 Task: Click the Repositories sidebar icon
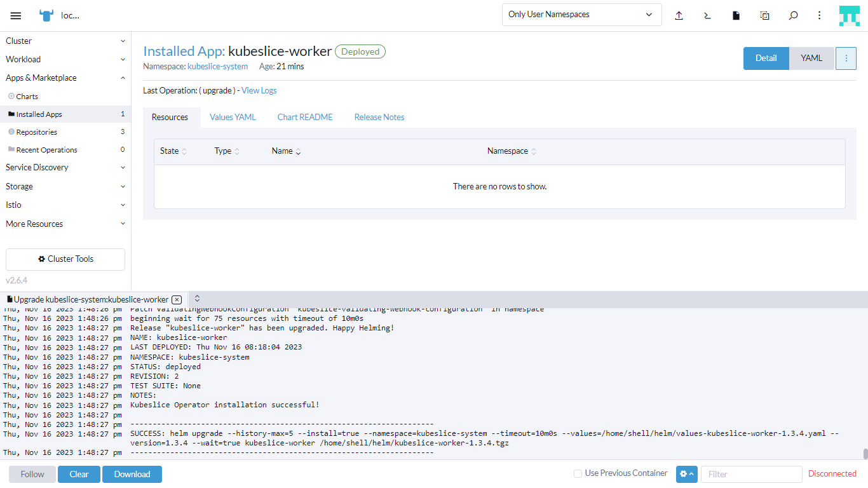(11, 132)
